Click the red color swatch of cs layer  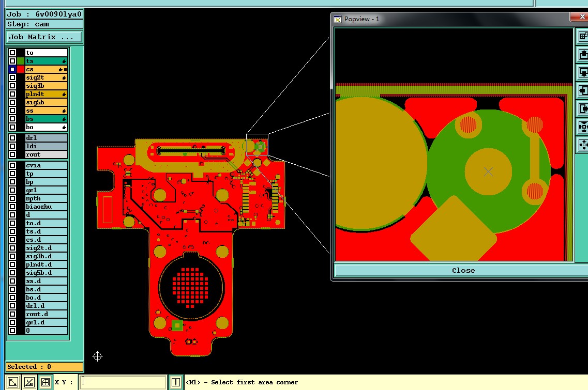(21, 69)
